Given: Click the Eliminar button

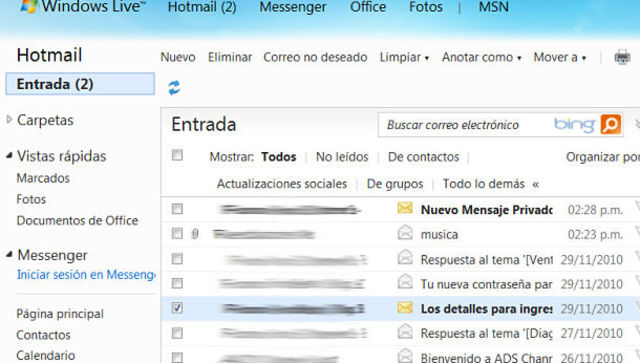Looking at the screenshot, I should click(230, 57).
